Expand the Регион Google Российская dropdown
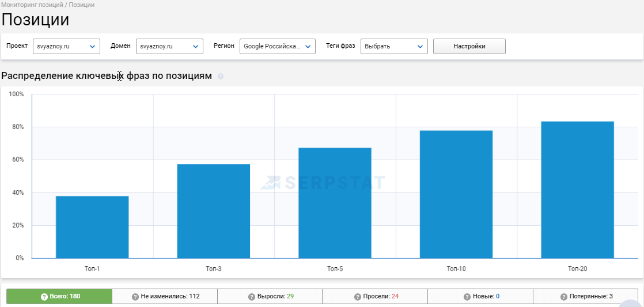The width and height of the screenshot is (644, 307). point(278,47)
